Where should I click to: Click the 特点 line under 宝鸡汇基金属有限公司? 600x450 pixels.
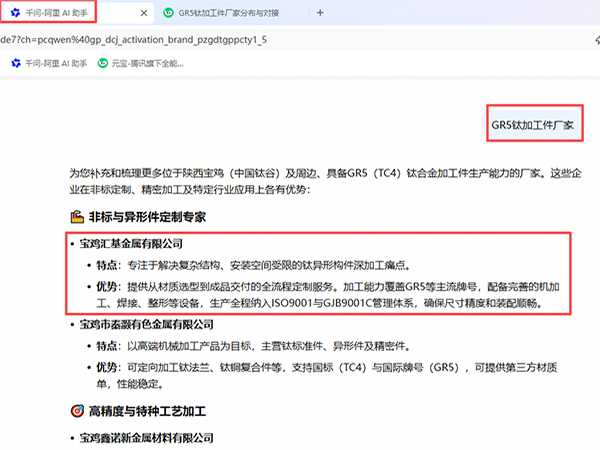click(253, 265)
